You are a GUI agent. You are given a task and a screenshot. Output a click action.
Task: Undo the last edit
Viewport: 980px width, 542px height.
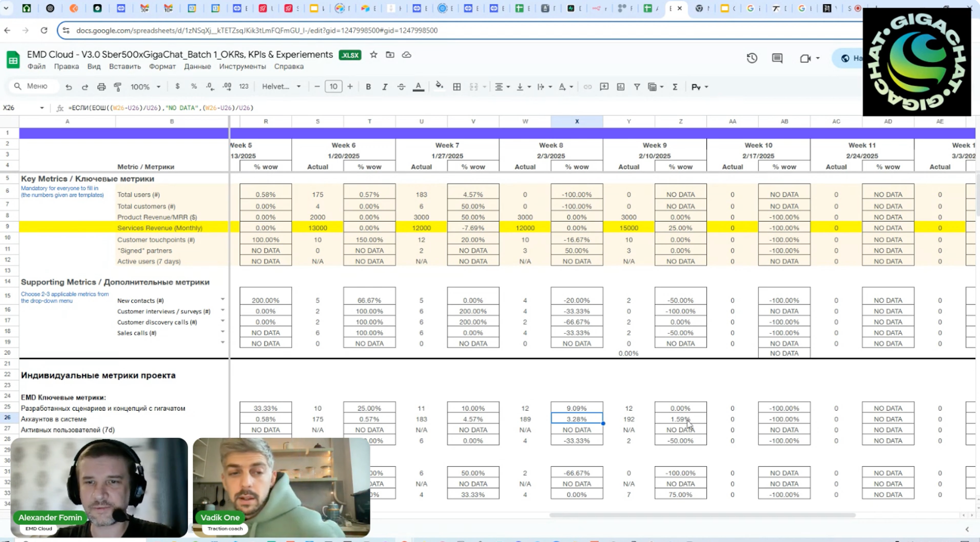tap(69, 87)
